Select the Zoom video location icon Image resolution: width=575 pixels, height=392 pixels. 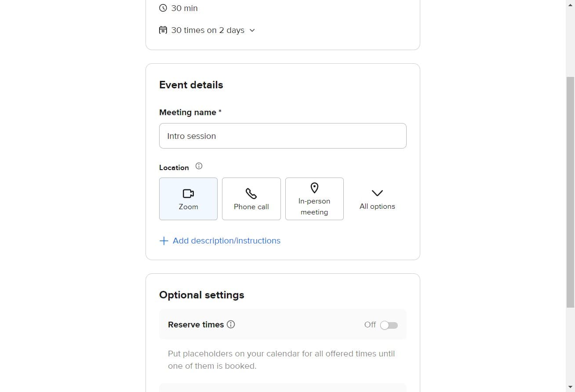188,193
